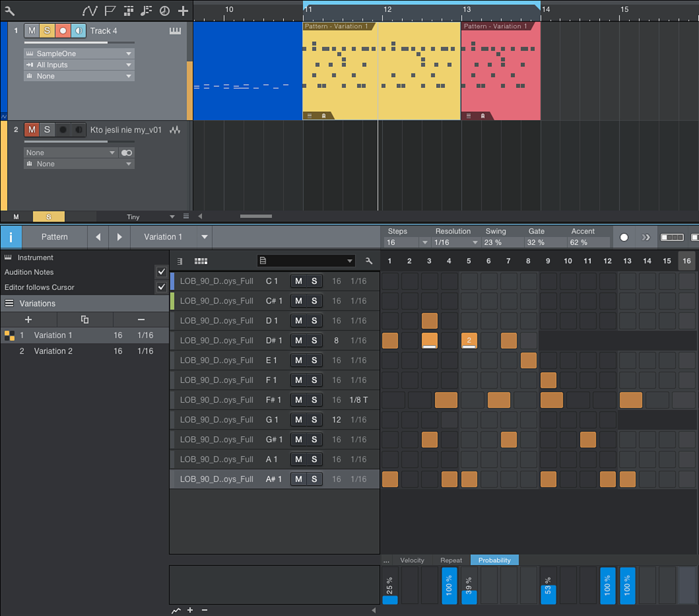Show automation curve icon in track header
The image size is (699, 616).
point(90,11)
